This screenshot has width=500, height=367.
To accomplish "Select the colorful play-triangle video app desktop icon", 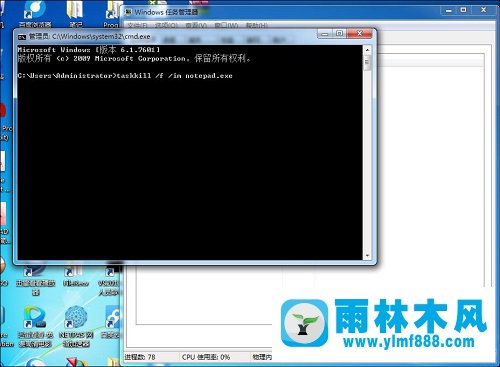I will 35,317.
